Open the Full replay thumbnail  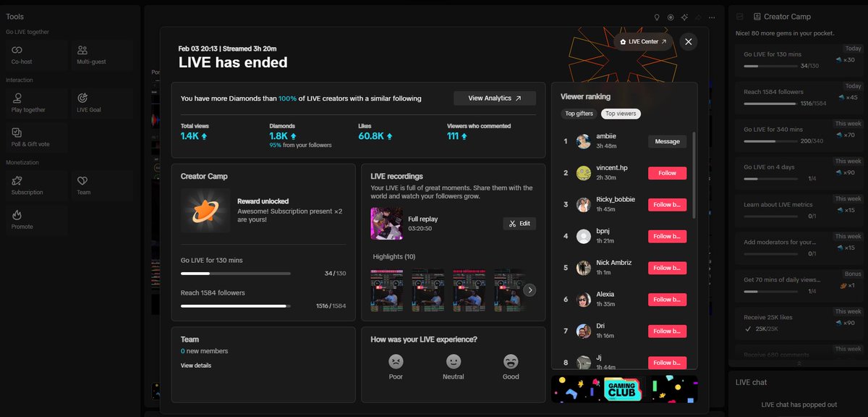(x=387, y=224)
